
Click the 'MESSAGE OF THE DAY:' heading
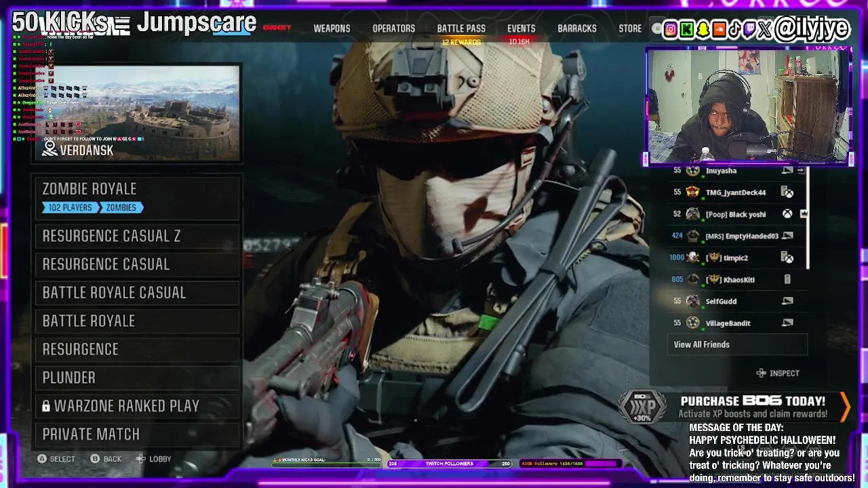[x=736, y=428]
